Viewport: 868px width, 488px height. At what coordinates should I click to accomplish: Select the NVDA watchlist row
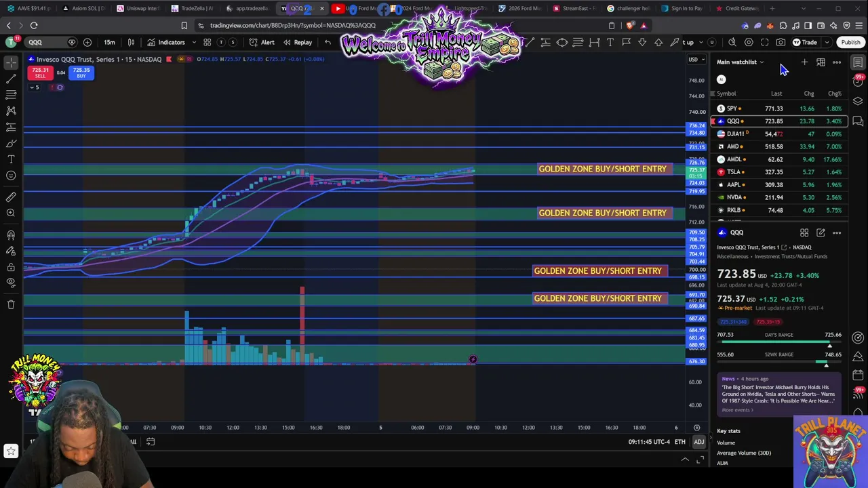pyautogui.click(x=779, y=197)
